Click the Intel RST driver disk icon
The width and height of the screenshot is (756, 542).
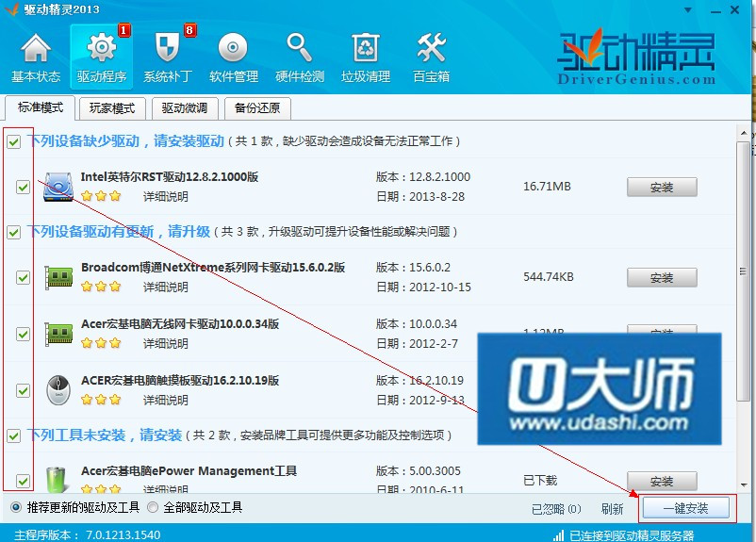pos(58,187)
